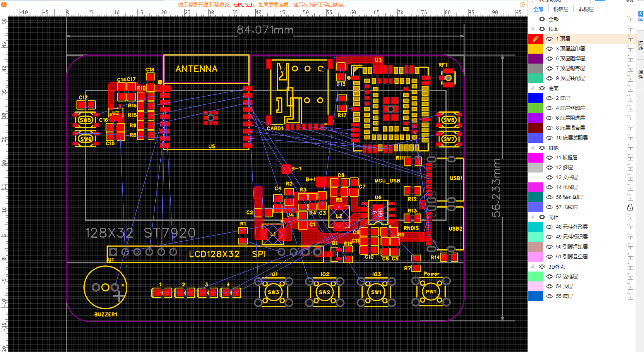
Task: Hide the 5 顶层阻焊层 layer
Action: pos(549,59)
